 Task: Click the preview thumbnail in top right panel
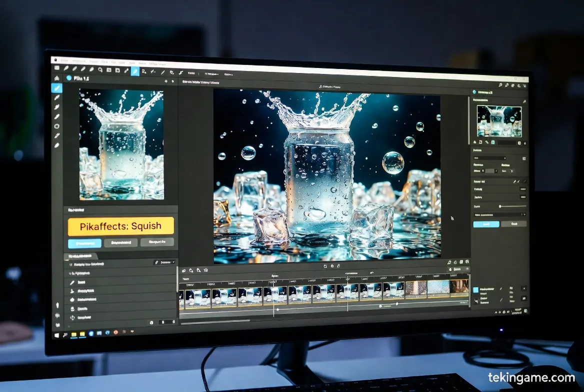tap(499, 121)
